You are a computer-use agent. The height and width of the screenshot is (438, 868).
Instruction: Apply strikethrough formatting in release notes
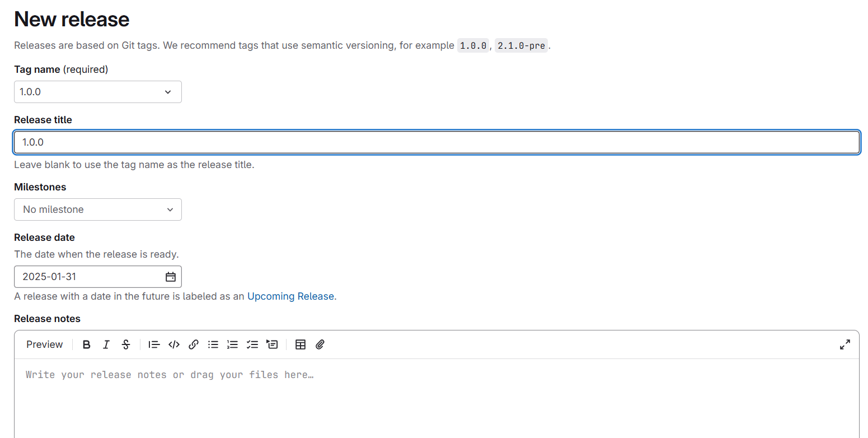tap(126, 344)
